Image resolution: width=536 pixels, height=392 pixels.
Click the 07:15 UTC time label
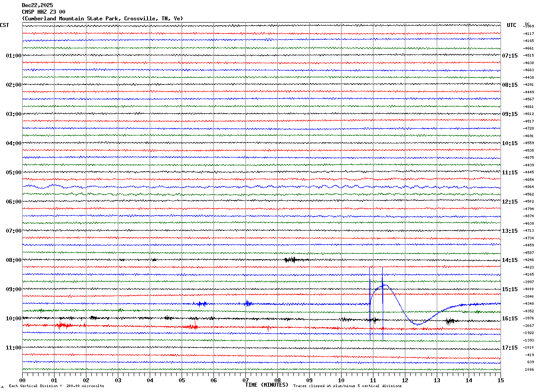coord(510,56)
